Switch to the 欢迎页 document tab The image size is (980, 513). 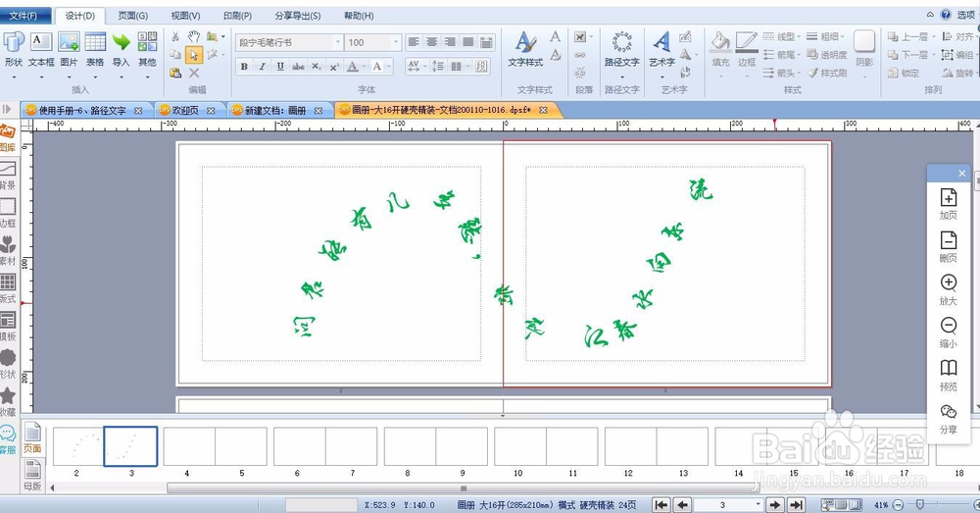point(185,110)
